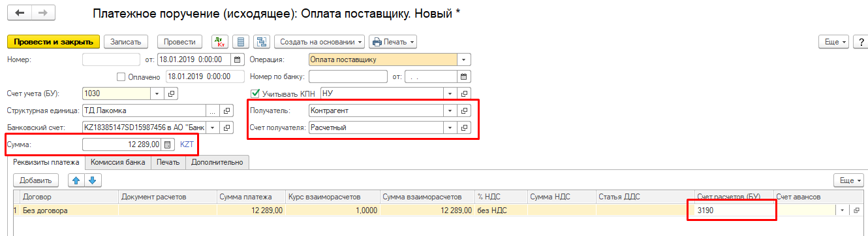Navigate back with the left arrow
Viewport: 868px width, 236px height.
(20, 12)
